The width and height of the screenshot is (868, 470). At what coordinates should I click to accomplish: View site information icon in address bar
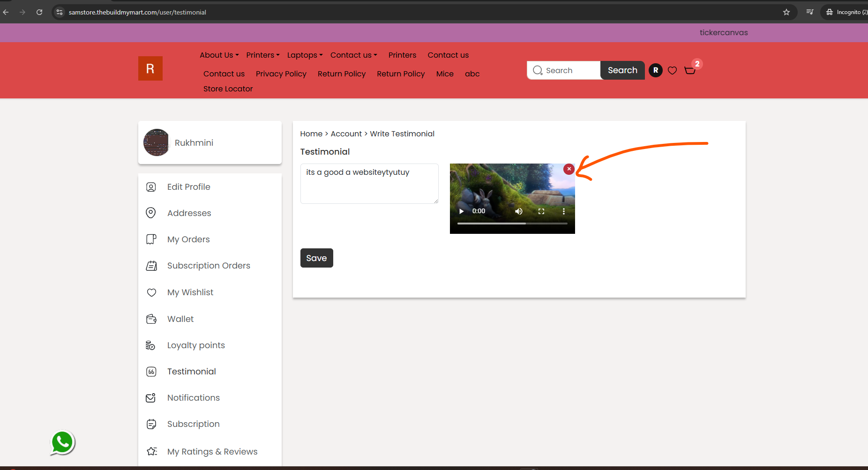tap(60, 12)
